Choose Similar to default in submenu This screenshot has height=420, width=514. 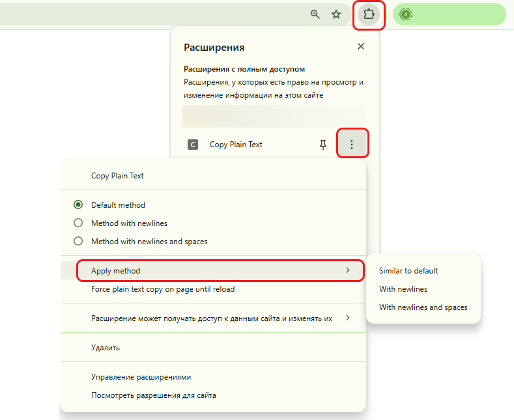[x=408, y=271]
